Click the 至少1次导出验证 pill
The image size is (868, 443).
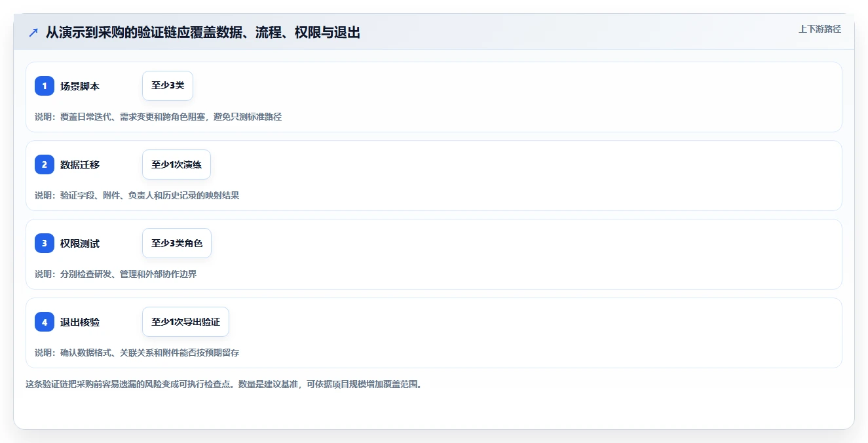185,322
